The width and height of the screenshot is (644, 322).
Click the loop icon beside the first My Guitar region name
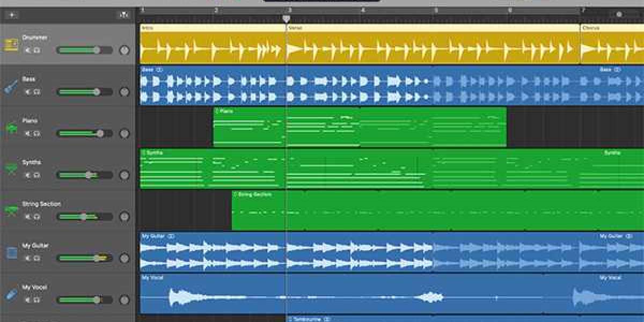coord(171,236)
